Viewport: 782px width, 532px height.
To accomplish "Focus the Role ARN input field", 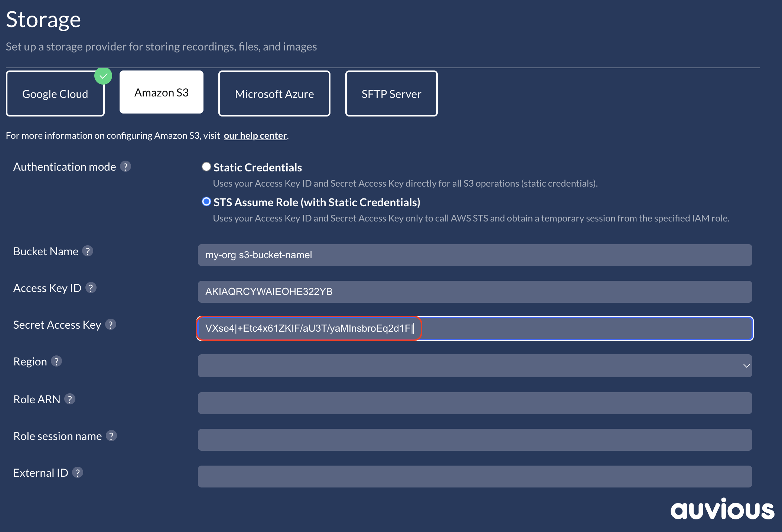I will point(475,403).
